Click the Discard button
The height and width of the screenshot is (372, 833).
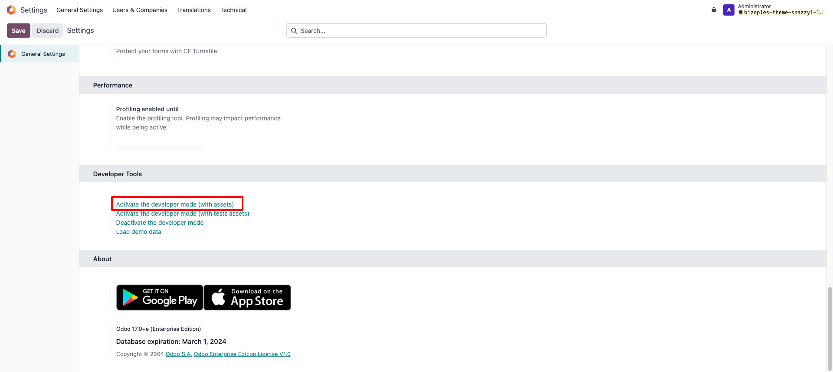tap(47, 31)
